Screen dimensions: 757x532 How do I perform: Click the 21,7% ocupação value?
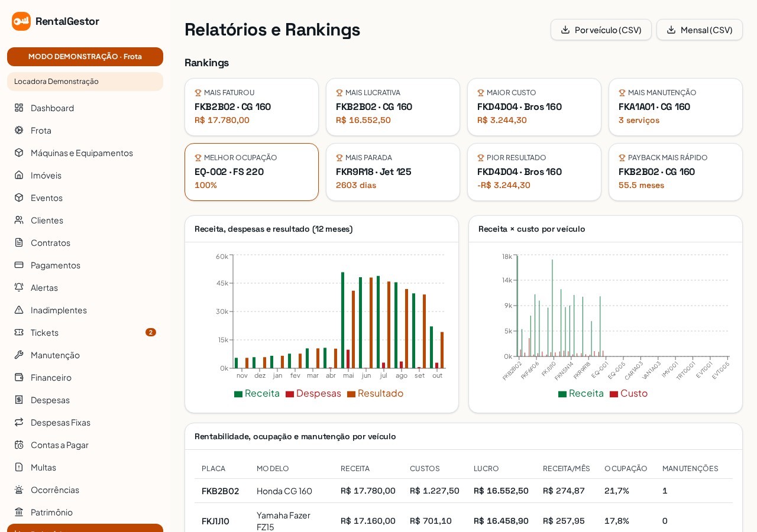tap(617, 491)
